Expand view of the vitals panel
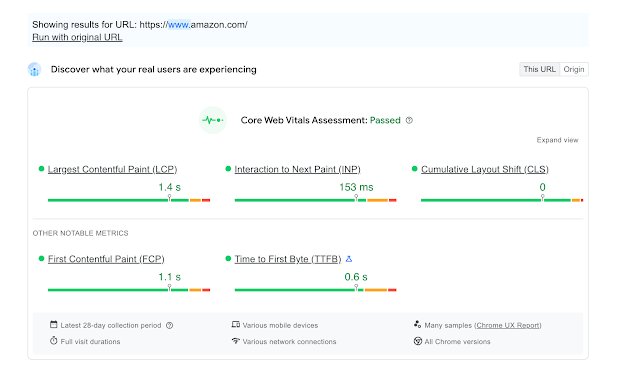640x372 pixels. [x=557, y=140]
